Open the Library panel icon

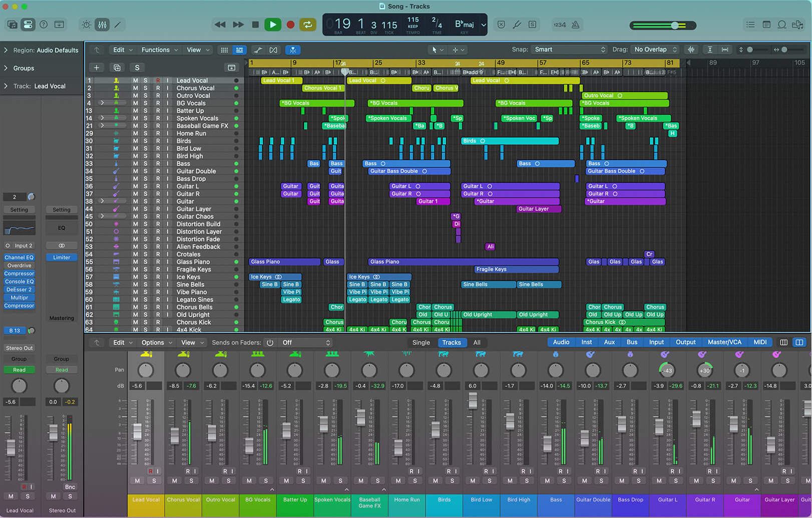(12, 25)
